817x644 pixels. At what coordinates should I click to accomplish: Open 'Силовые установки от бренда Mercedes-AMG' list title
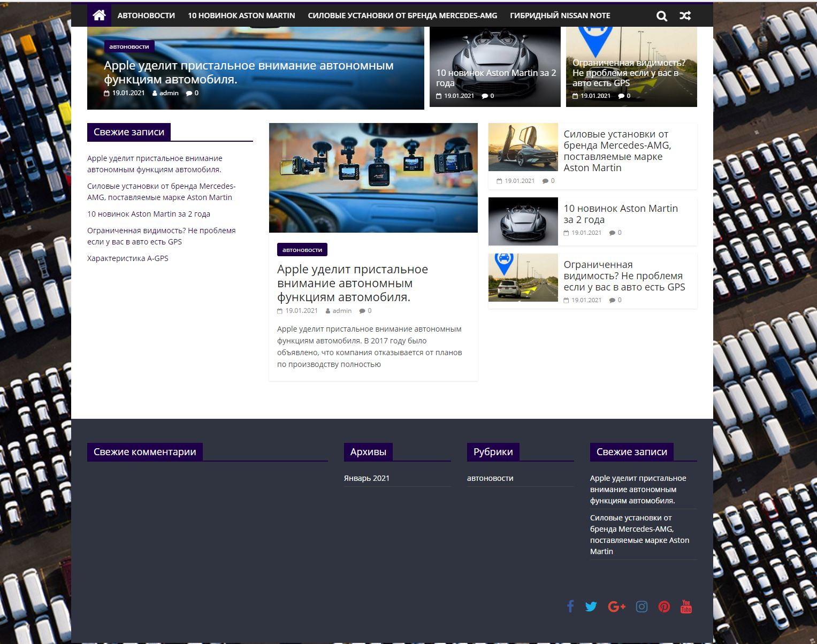(x=617, y=151)
